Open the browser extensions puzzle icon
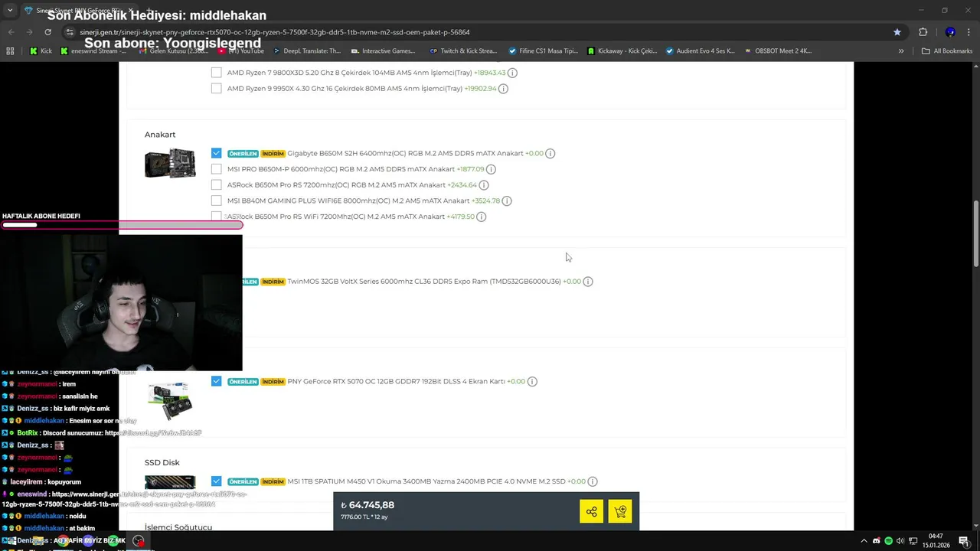This screenshot has height=551, width=980. click(x=923, y=32)
